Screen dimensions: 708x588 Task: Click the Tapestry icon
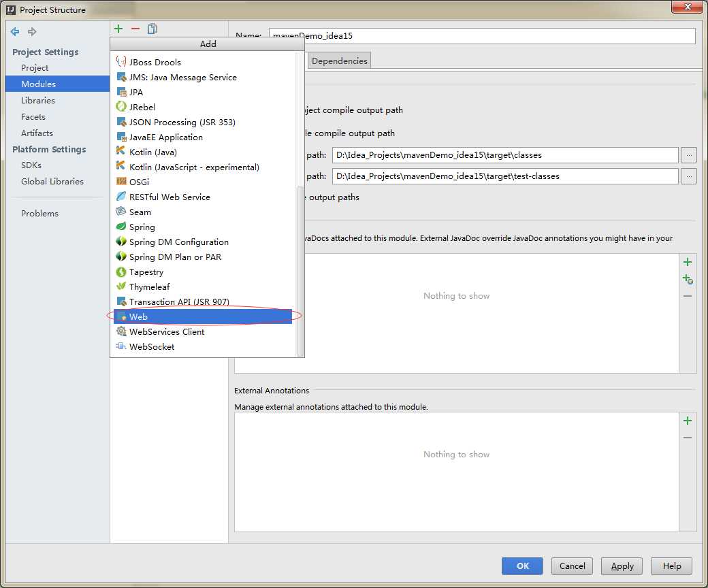pyautogui.click(x=121, y=272)
